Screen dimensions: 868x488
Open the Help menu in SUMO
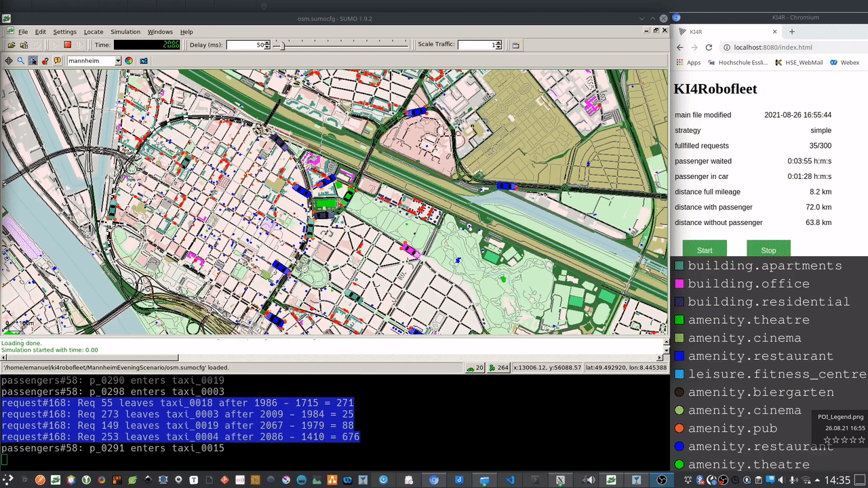(186, 32)
